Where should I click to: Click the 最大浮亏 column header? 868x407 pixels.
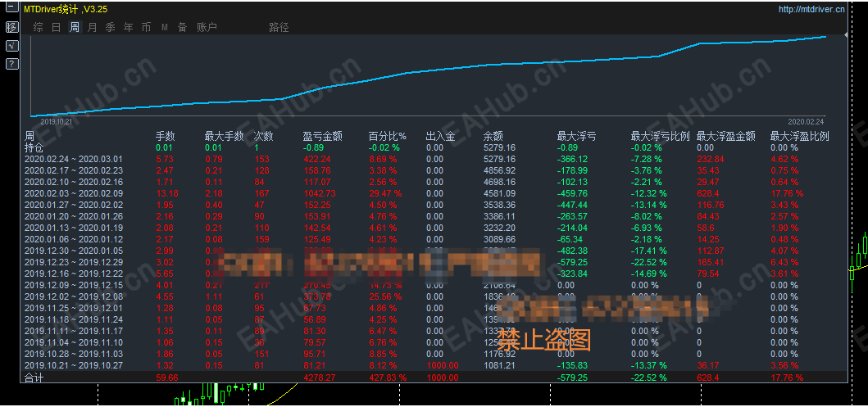[x=576, y=137]
